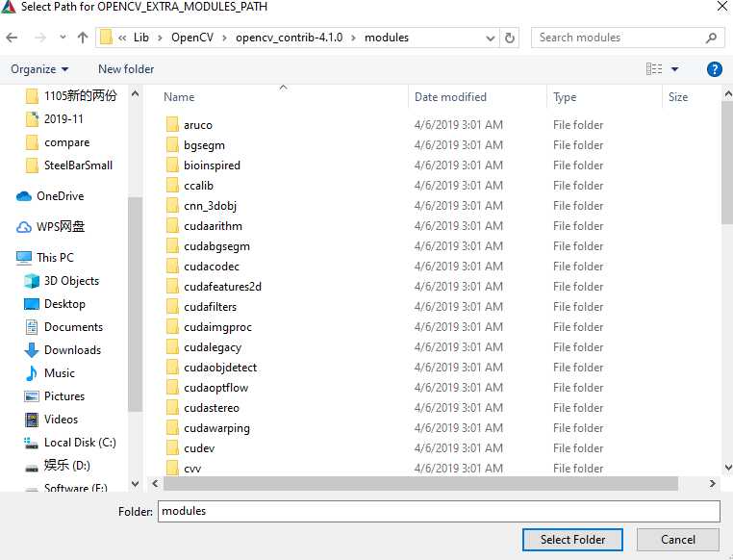This screenshot has width=733, height=560.
Task: Open Pictures in sidebar
Action: [x=64, y=395]
